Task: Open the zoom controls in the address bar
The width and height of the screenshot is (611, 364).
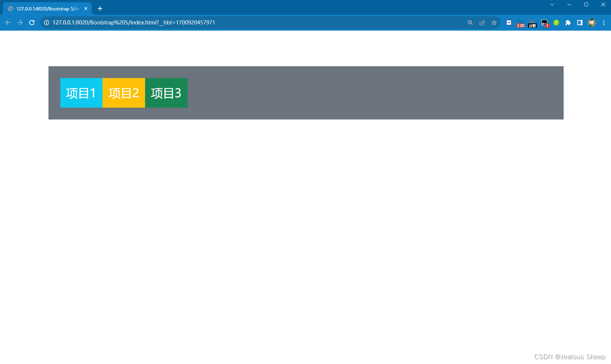Action: (470, 23)
